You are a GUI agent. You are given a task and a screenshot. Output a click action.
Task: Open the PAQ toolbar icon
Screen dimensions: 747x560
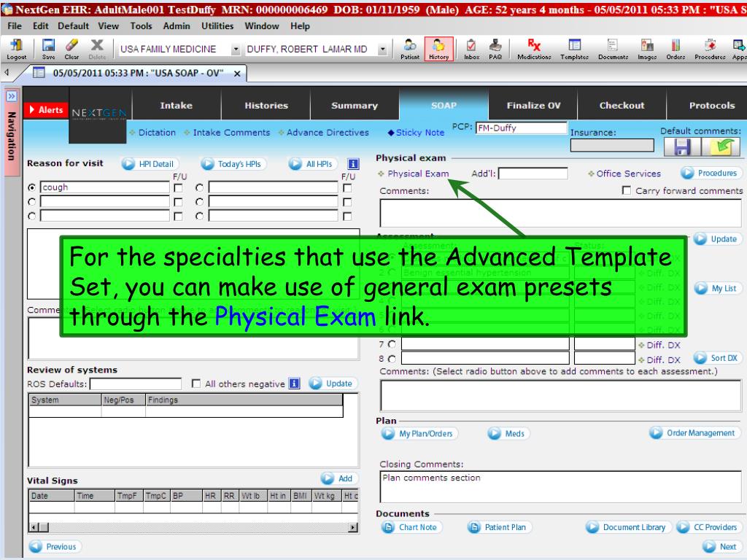pos(495,49)
